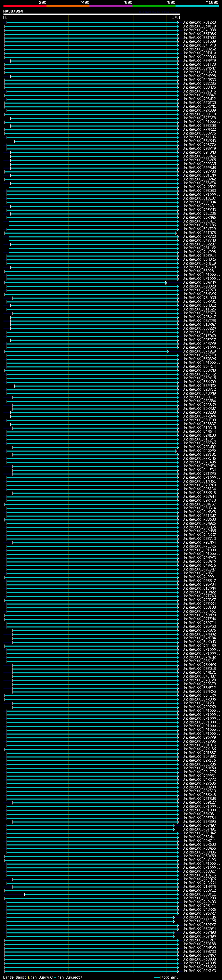The height and width of the screenshot is (980, 222).
Task: Click the label UniRef100_P45633
Action: click(x=199, y=80)
